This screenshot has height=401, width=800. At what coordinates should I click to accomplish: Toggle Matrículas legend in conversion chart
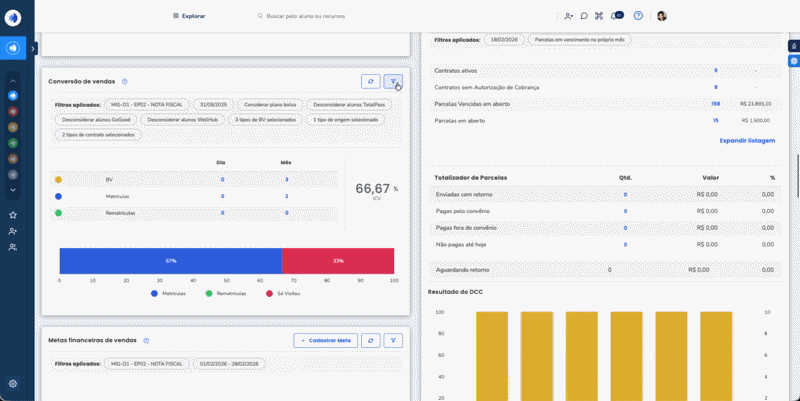[x=168, y=294]
